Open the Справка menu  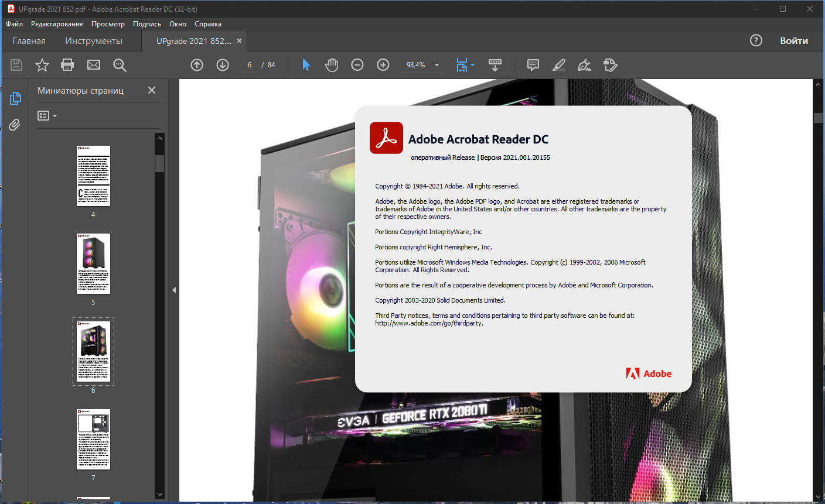pyautogui.click(x=208, y=24)
